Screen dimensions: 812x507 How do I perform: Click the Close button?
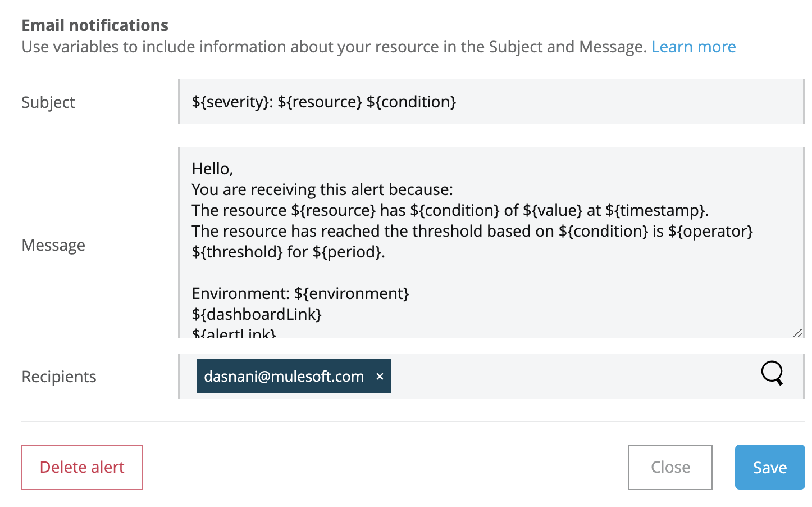[670, 467]
